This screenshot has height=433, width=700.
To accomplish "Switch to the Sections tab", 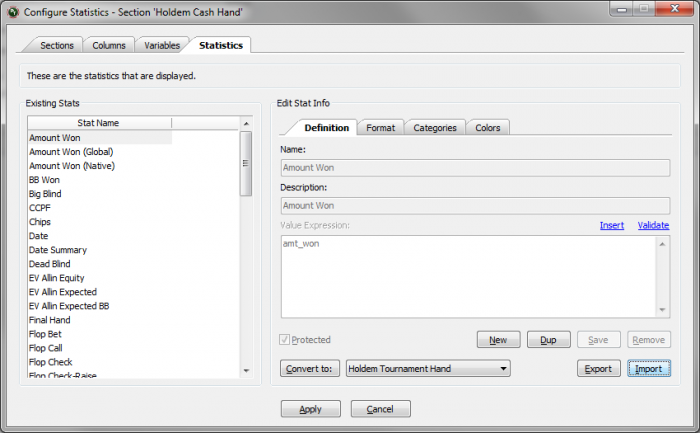I will 57,45.
